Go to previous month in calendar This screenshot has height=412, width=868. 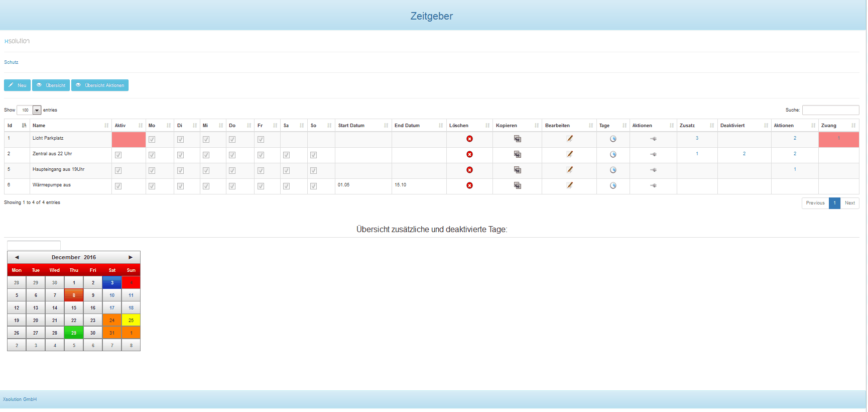(x=17, y=257)
